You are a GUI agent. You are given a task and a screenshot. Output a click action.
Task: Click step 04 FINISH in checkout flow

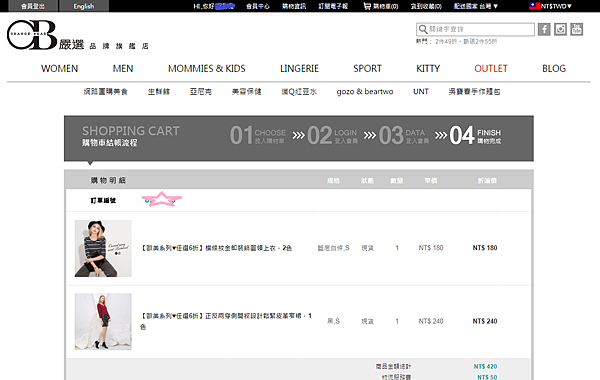475,135
